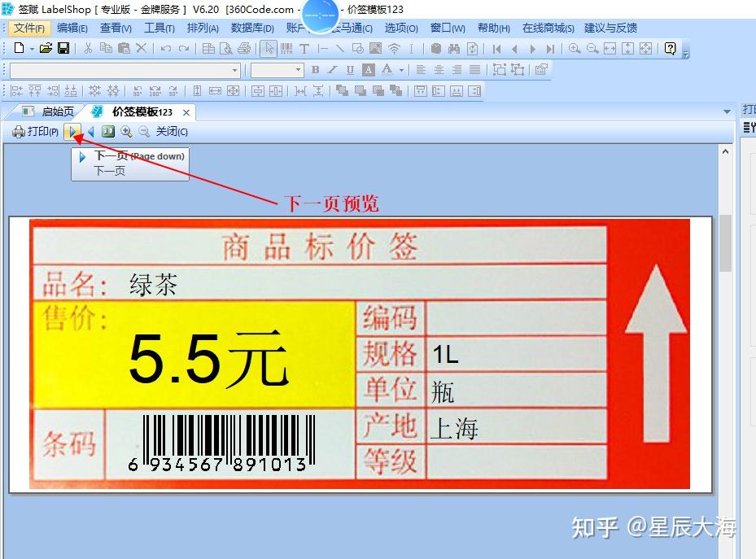Expand the font color dropdown arrow
The width and height of the screenshot is (756, 559).
click(x=400, y=70)
